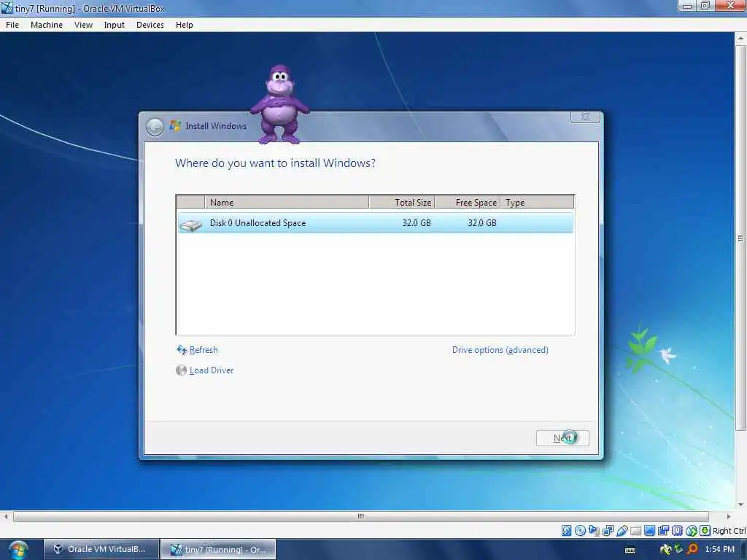
Task: Click the CPU virtualization indicator icon
Action: point(677,531)
